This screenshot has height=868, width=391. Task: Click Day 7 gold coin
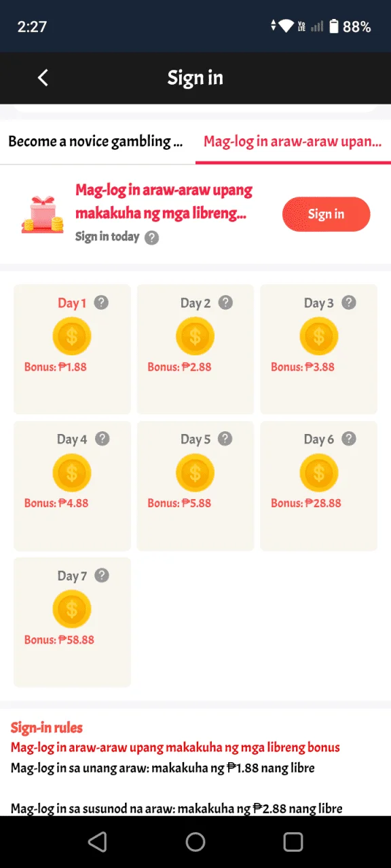[72, 609]
